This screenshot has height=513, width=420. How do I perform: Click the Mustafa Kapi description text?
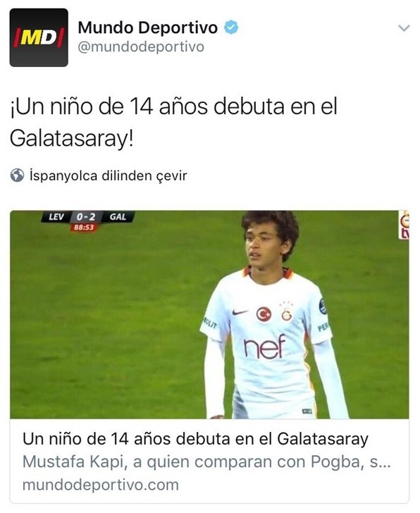pyautogui.click(x=206, y=462)
